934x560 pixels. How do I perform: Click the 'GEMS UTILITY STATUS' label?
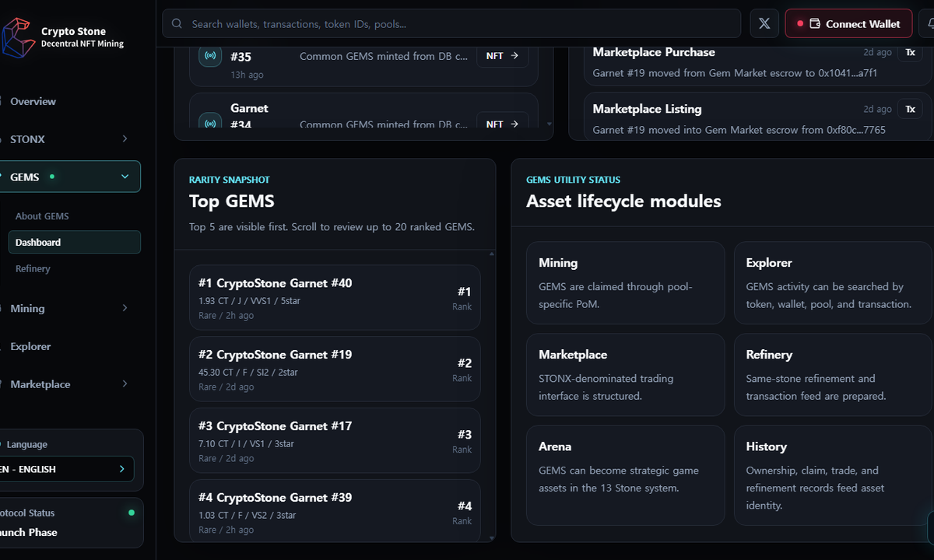(574, 180)
